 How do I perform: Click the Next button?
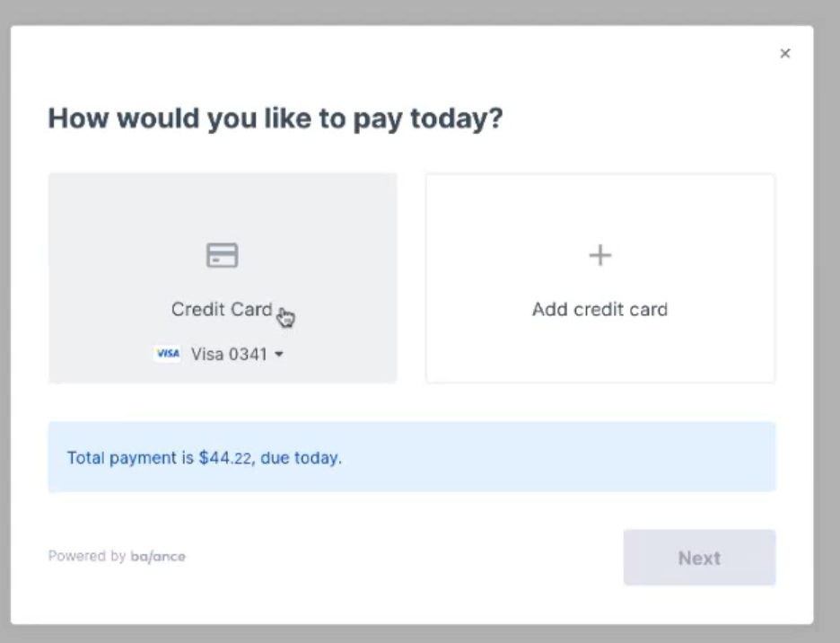tap(699, 558)
